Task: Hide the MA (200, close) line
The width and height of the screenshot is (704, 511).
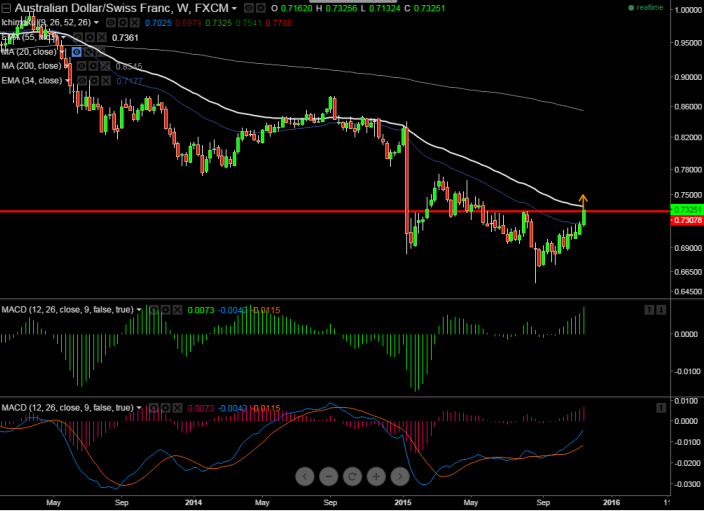Action: (x=81, y=66)
